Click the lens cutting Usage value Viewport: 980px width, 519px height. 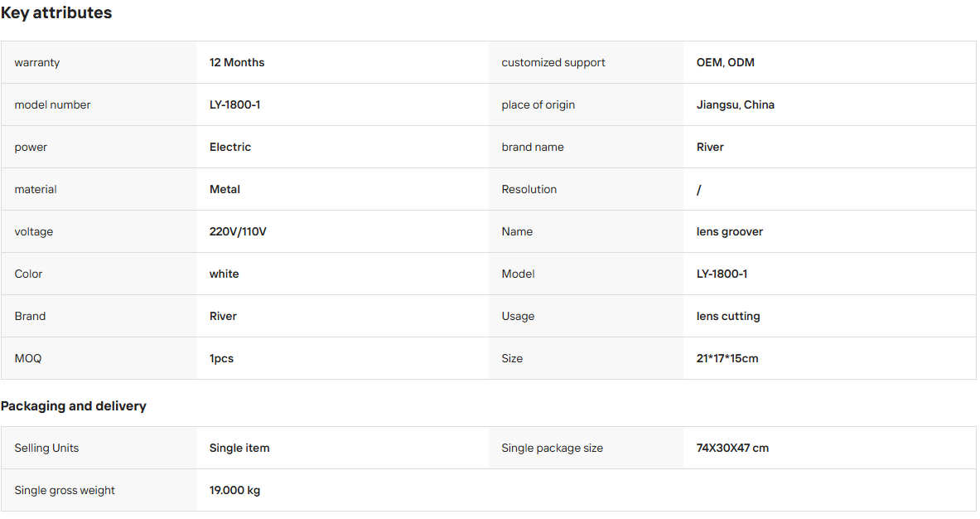coord(728,317)
